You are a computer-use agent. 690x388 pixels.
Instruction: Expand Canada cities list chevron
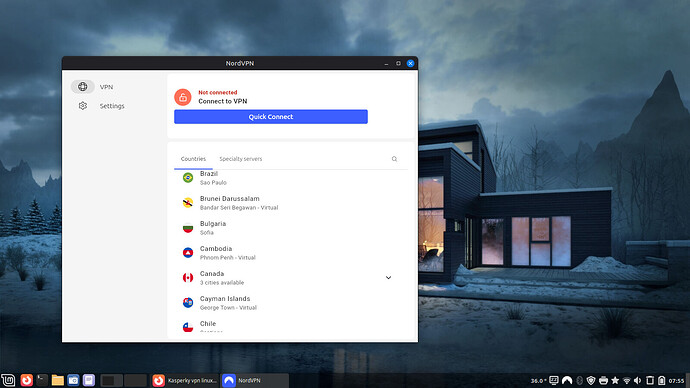point(389,278)
